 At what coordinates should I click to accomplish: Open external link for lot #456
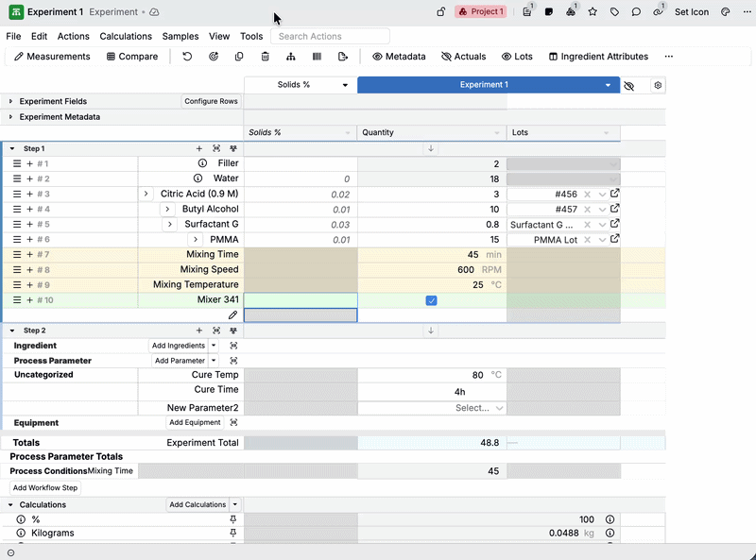pyautogui.click(x=615, y=194)
